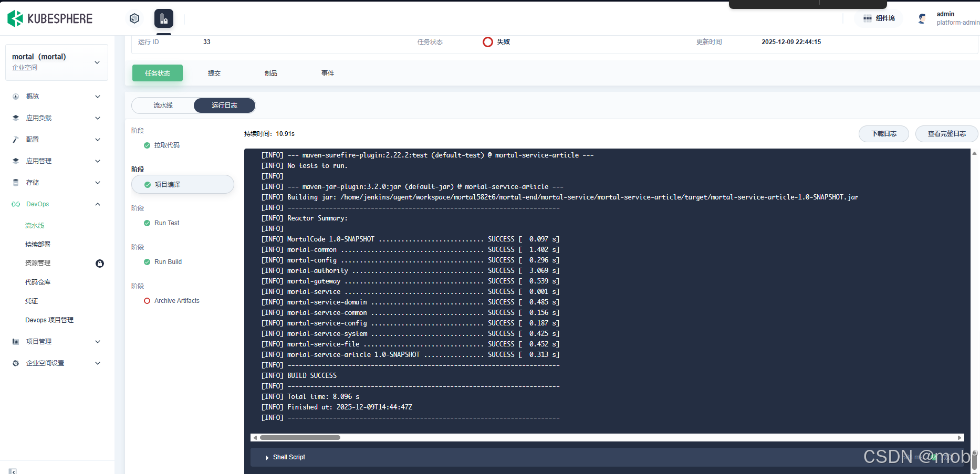Viewport: 980px width, 474px height.
Task: Click the 组件坞 grid icon
Action: pos(867,18)
